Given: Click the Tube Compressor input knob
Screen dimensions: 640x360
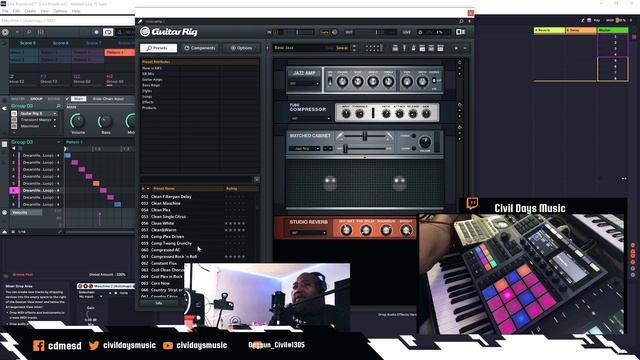Looking at the screenshot, I should point(346,114).
